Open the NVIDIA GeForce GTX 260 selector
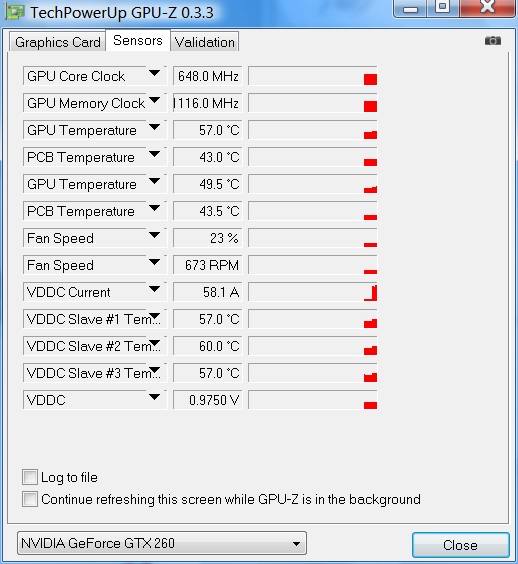Image resolution: width=518 pixels, height=564 pixels. tap(162, 543)
